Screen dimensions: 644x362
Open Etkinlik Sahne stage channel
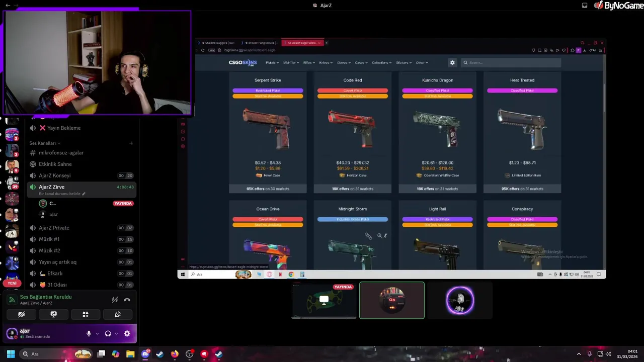point(81,164)
